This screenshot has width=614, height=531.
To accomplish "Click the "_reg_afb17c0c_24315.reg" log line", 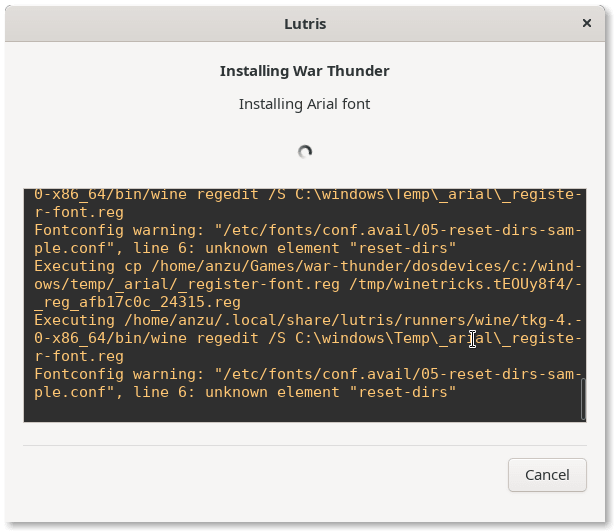I will tap(137, 302).
